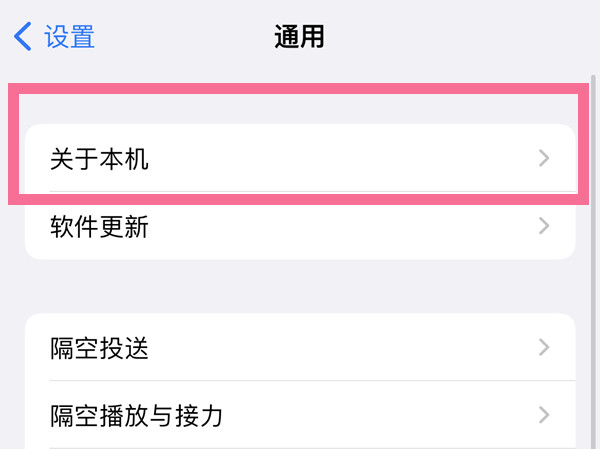Viewport: 600px width, 449px height.
Task: Click the chevron arrow on 隔空投送 row
Action: click(x=544, y=348)
